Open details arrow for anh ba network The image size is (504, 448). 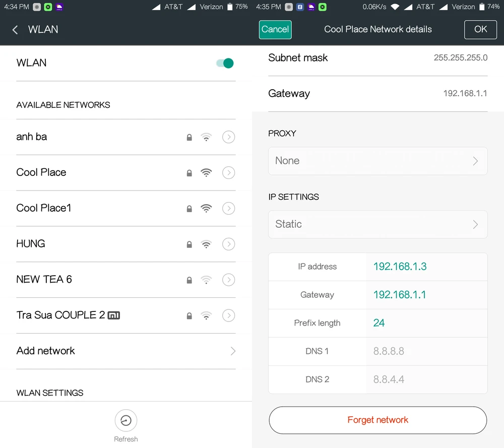tap(228, 137)
